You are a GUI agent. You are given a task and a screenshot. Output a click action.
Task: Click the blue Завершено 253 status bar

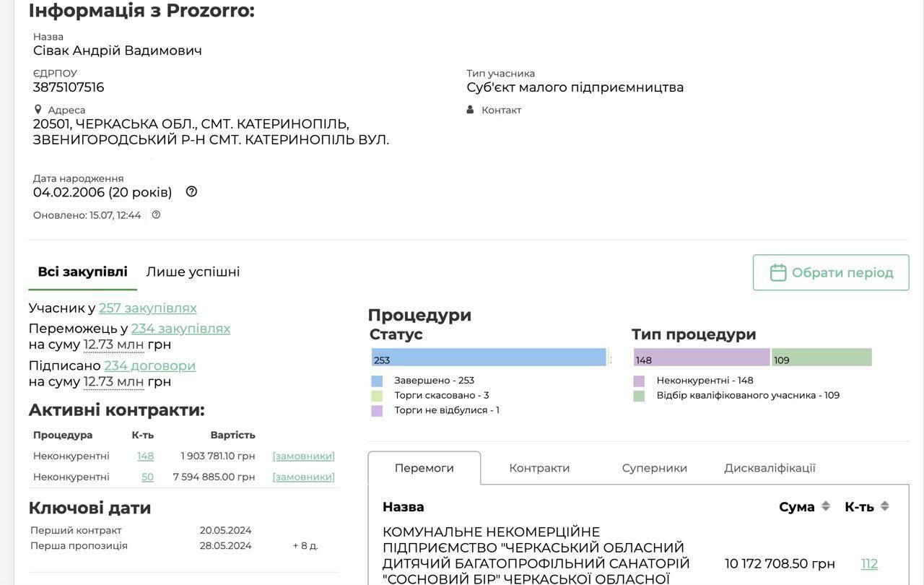489,357
